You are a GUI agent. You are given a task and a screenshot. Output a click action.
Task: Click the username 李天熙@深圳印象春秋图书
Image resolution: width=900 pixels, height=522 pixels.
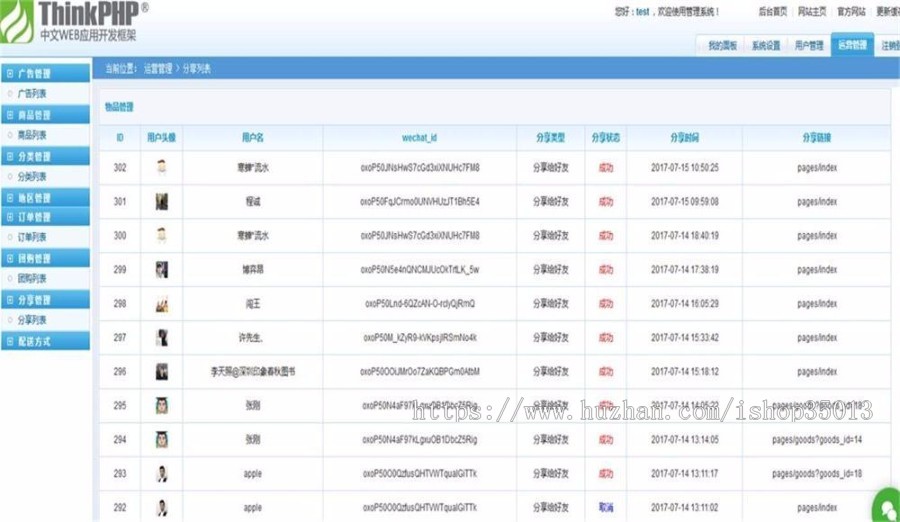tap(253, 372)
